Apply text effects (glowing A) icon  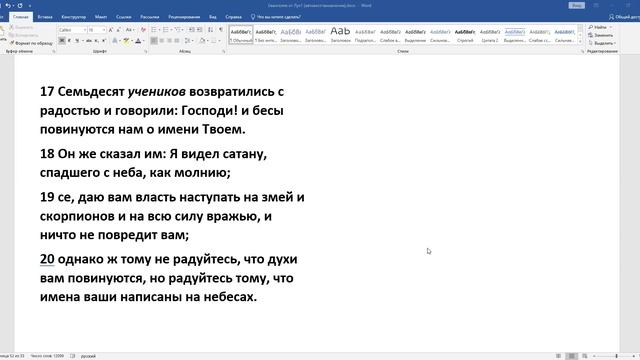tap(115, 41)
